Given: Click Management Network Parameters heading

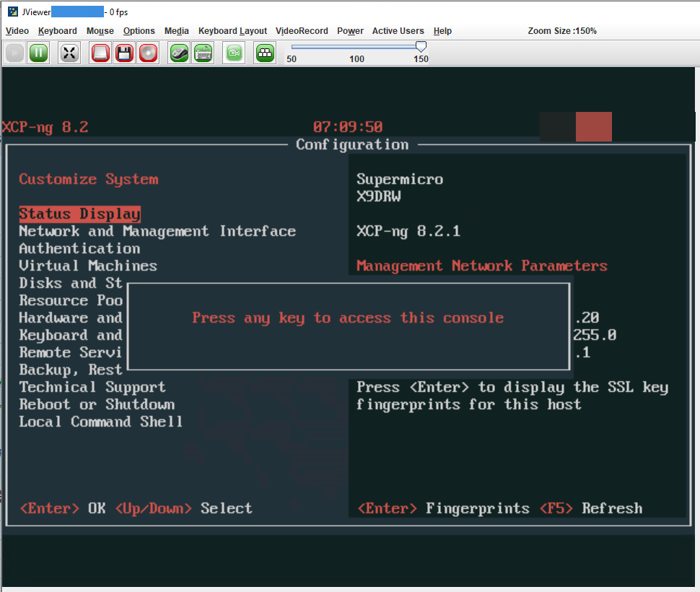Looking at the screenshot, I should click(481, 266).
